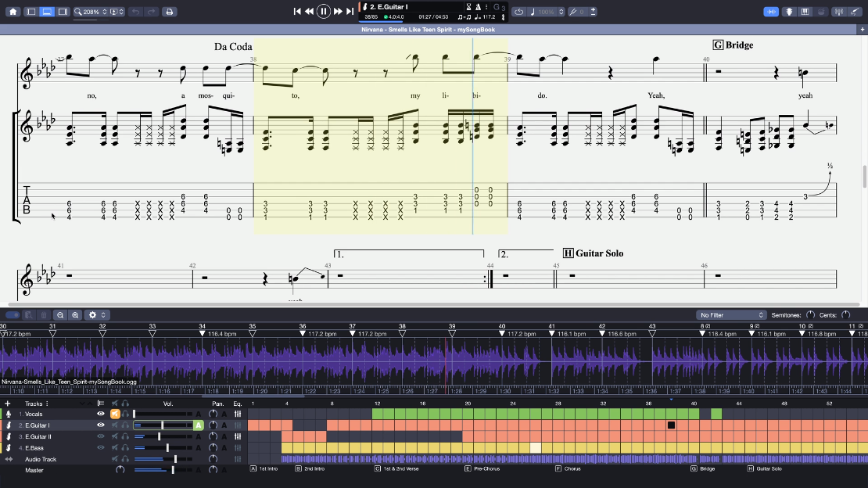The height and width of the screenshot is (488, 868).
Task: Jump to the Chorus section marker
Action: click(x=569, y=469)
